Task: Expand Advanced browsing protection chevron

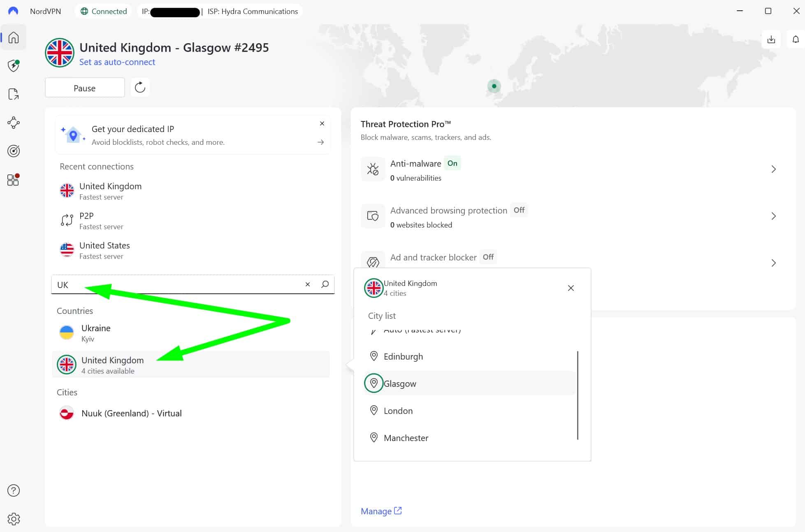Action: coord(774,216)
